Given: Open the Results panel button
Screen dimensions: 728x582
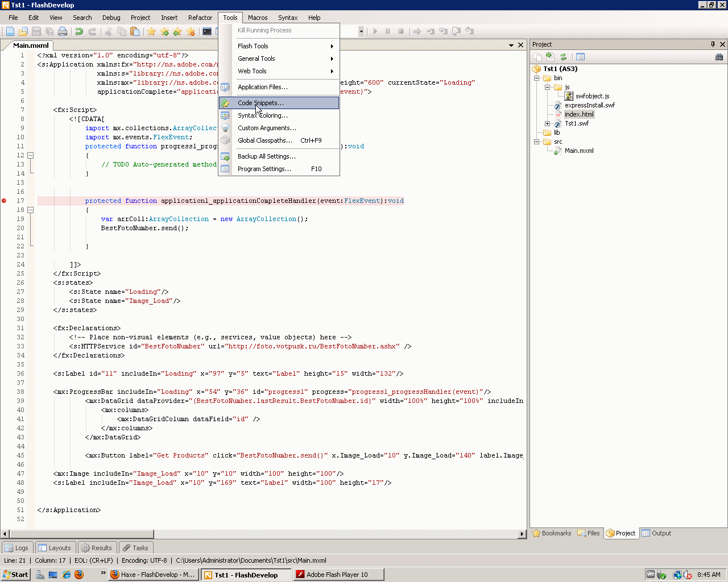Looking at the screenshot, I should click(x=97, y=548).
